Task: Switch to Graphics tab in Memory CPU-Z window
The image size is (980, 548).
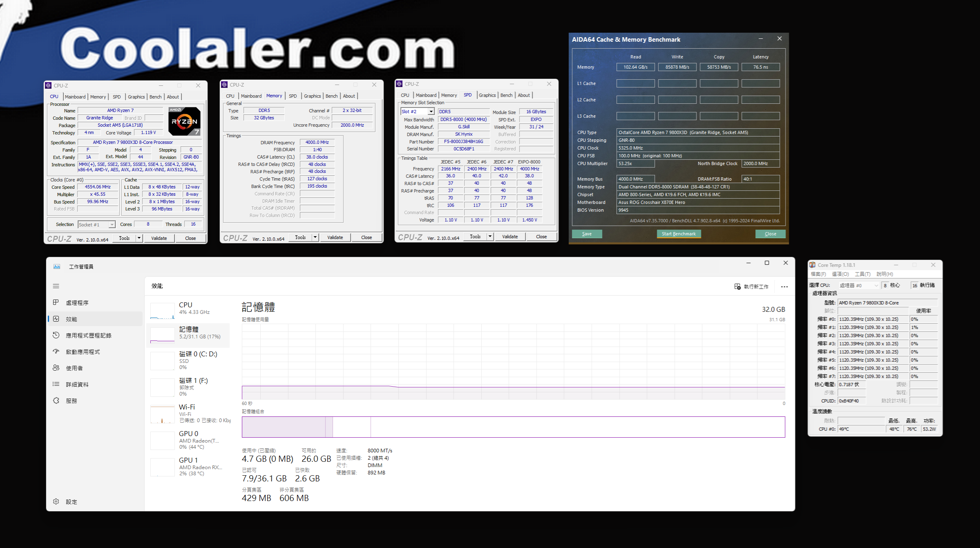Action: click(x=312, y=96)
